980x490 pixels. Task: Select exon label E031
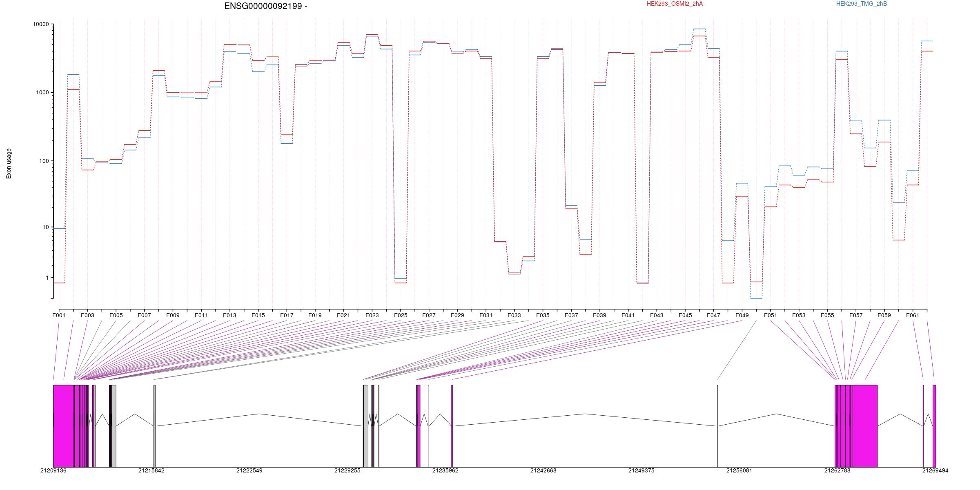pyautogui.click(x=486, y=315)
